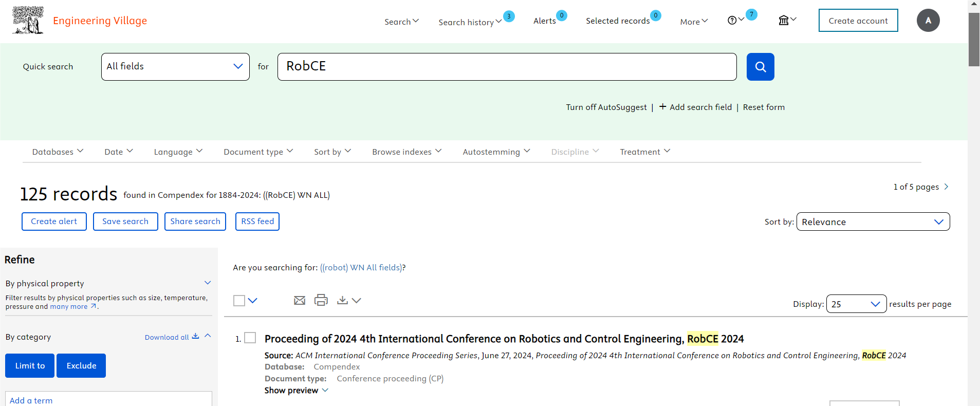Click the download records icon
The height and width of the screenshot is (406, 980).
click(x=342, y=300)
